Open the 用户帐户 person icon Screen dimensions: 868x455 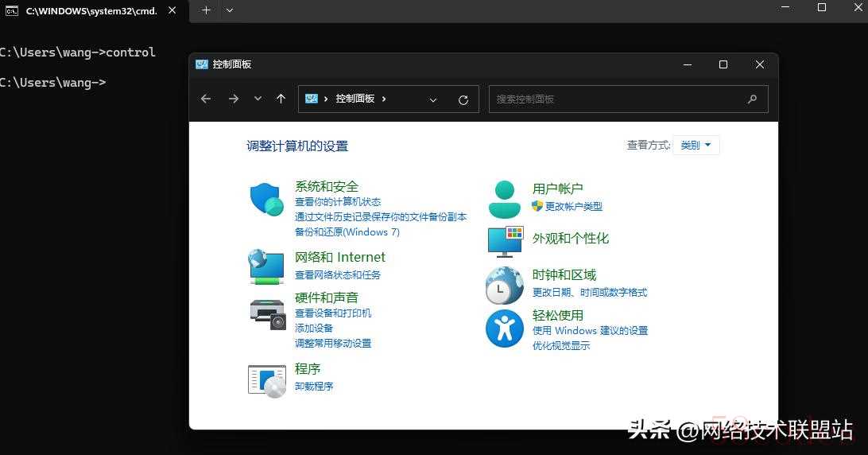tap(504, 199)
